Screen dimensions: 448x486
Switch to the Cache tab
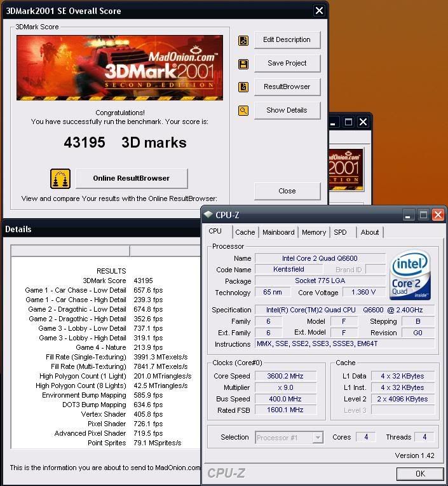pyautogui.click(x=245, y=232)
